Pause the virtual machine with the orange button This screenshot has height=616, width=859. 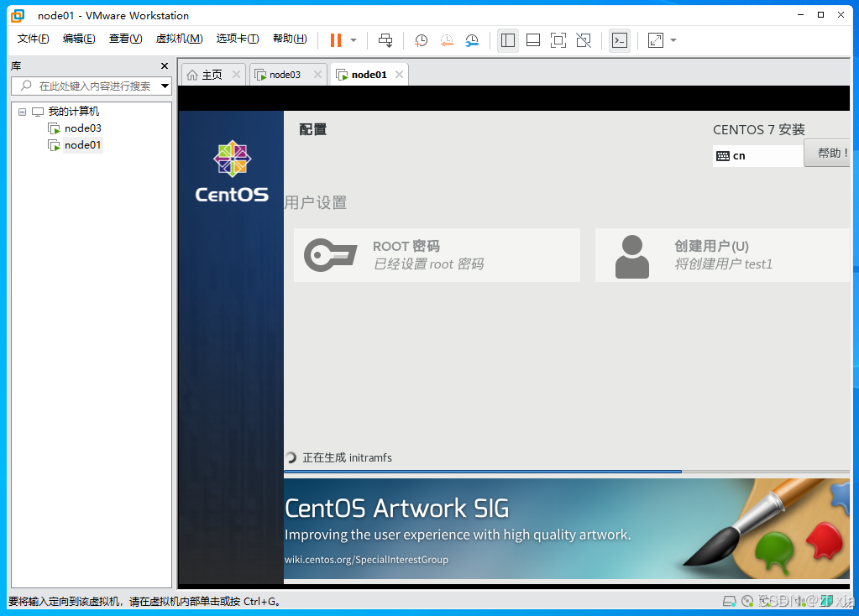coord(336,40)
